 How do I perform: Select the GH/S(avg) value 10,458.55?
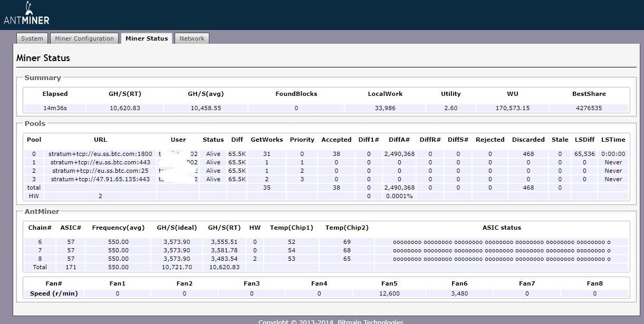pyautogui.click(x=206, y=108)
